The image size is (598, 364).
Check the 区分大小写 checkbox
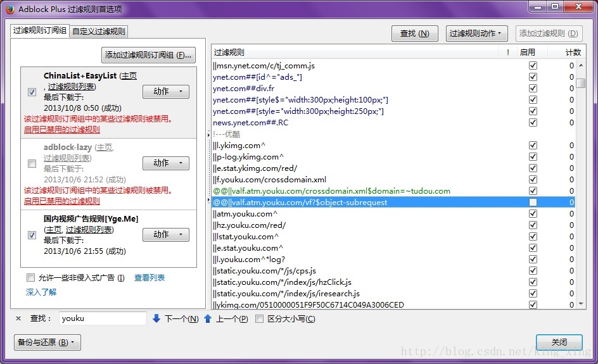click(x=259, y=318)
